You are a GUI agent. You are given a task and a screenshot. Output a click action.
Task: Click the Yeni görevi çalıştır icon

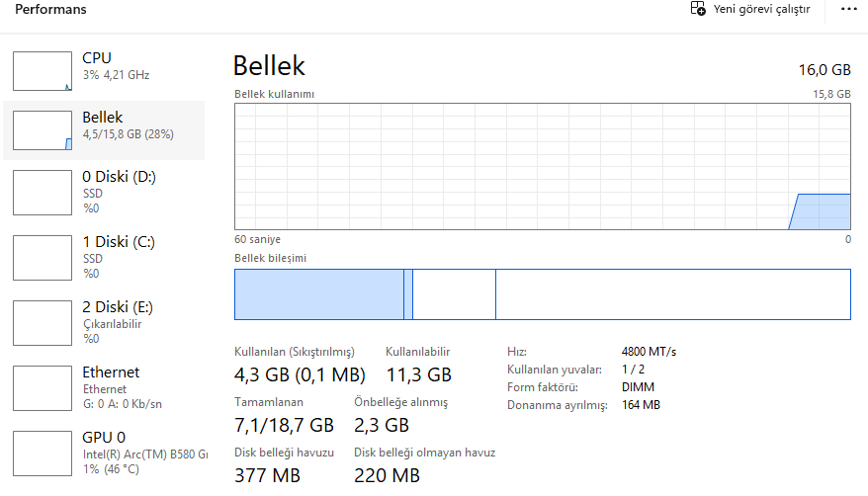698,8
